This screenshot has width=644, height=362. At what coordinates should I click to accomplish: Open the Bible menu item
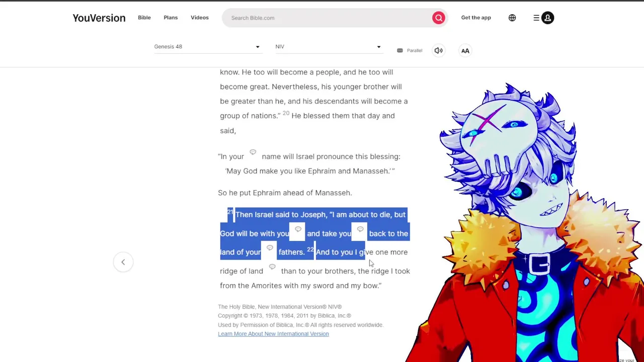point(144,18)
